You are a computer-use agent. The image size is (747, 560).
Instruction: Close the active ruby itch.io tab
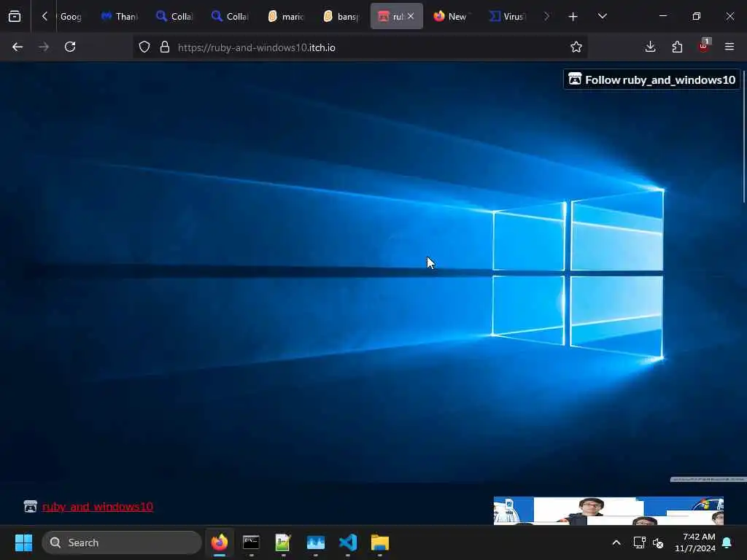click(x=411, y=16)
